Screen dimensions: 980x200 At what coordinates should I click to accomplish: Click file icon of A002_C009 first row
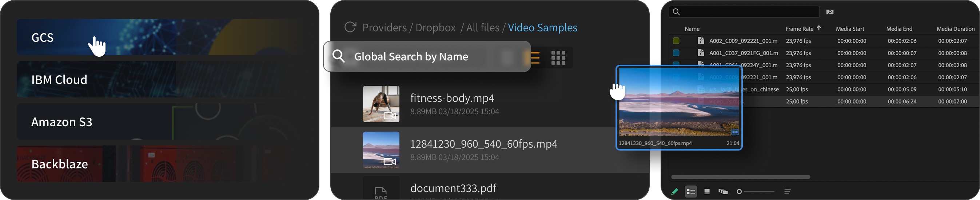click(701, 40)
